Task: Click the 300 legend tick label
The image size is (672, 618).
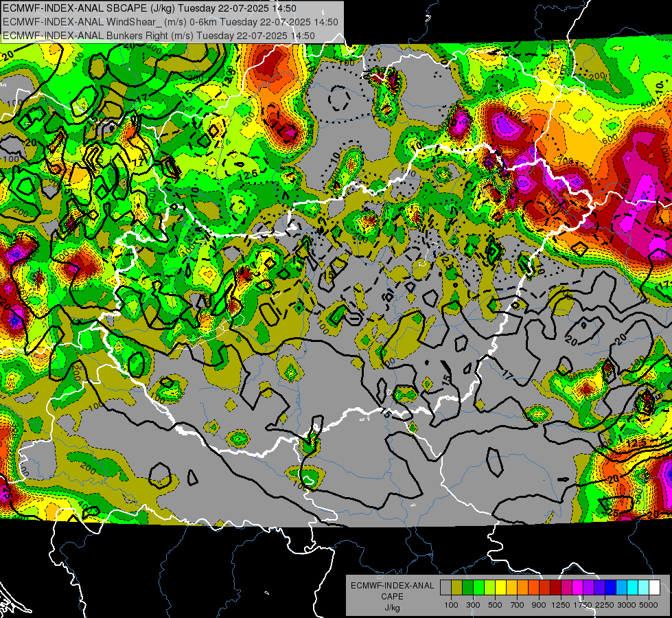Action: (473, 605)
